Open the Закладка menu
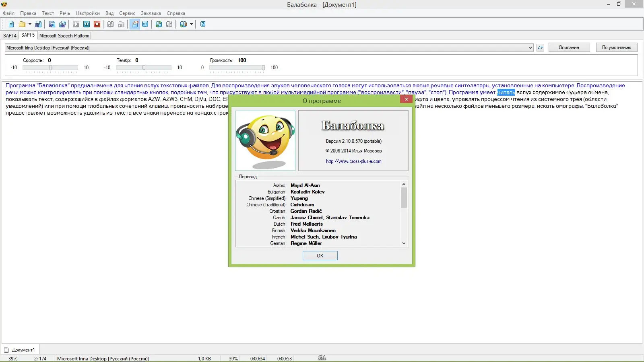Screen dimensions: 644x362 151,13
